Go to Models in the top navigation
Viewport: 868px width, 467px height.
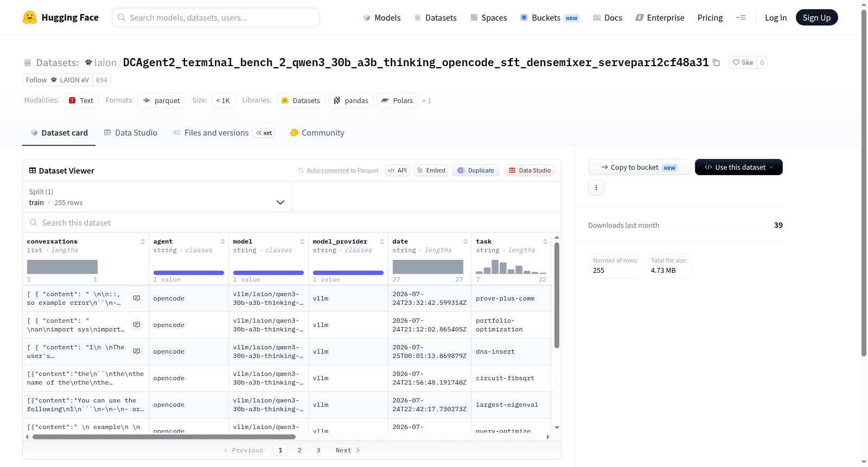(x=382, y=18)
